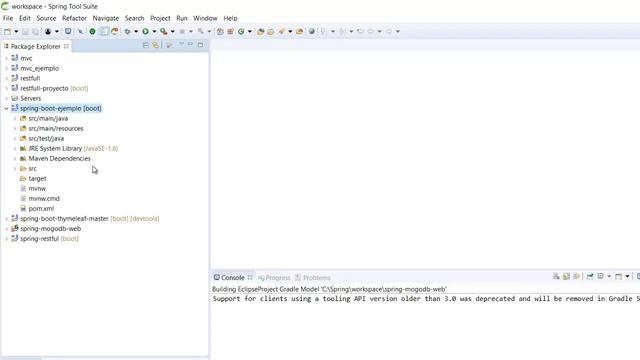Select the restfull-proyecto project
640x360 pixels.
[44, 89]
